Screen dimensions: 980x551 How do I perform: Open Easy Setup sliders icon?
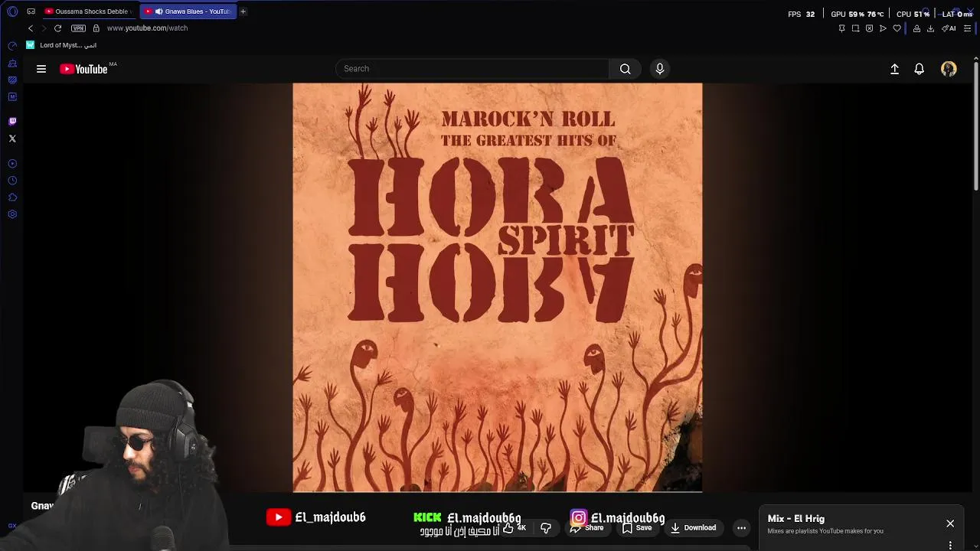(x=967, y=28)
